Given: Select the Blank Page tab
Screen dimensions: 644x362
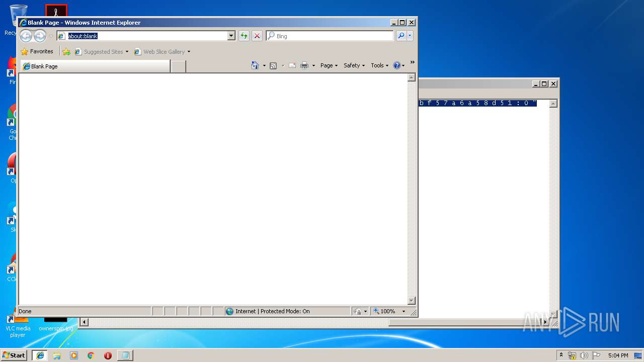Looking at the screenshot, I should tap(95, 66).
